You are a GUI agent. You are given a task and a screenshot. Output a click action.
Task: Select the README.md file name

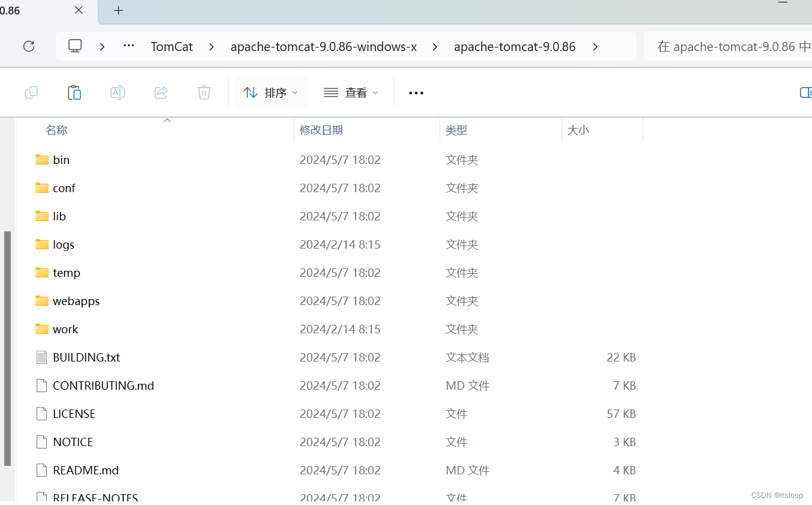tap(86, 470)
